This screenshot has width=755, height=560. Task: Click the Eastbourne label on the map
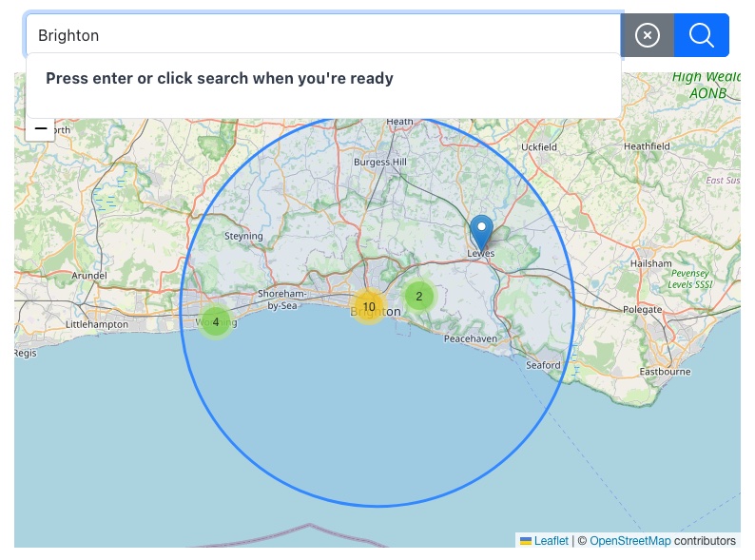(x=664, y=372)
